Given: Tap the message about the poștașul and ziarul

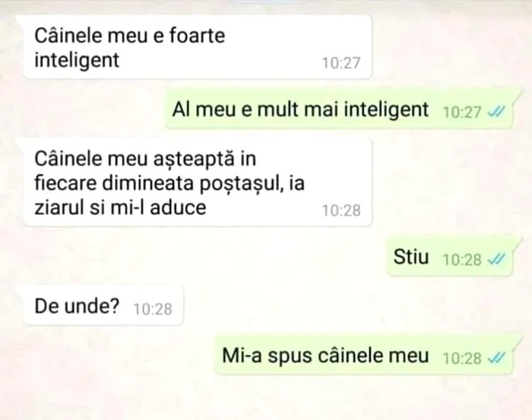Looking at the screenshot, I should (x=197, y=182).
